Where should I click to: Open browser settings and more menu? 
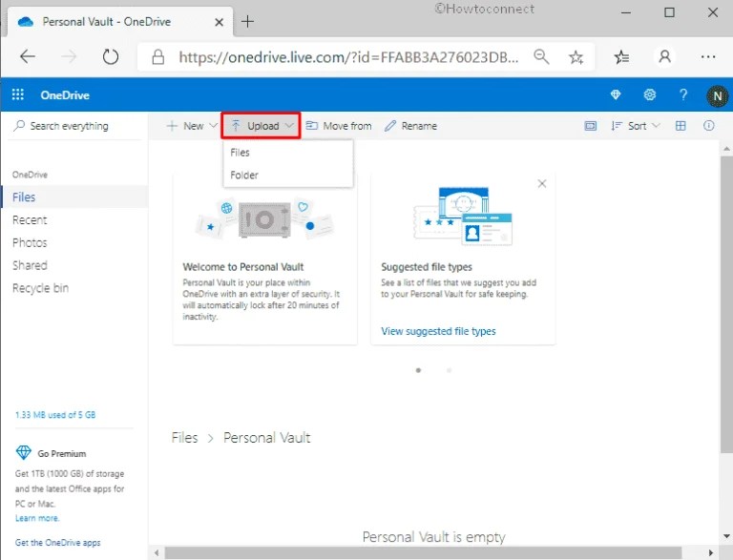pyautogui.click(x=708, y=57)
